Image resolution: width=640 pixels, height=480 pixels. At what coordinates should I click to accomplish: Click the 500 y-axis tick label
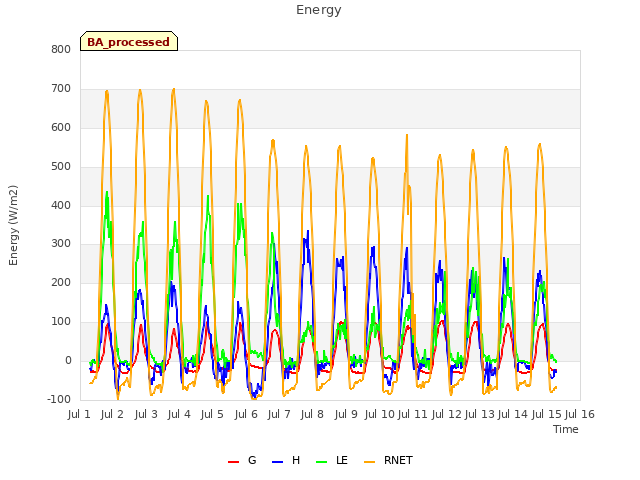(x=61, y=167)
